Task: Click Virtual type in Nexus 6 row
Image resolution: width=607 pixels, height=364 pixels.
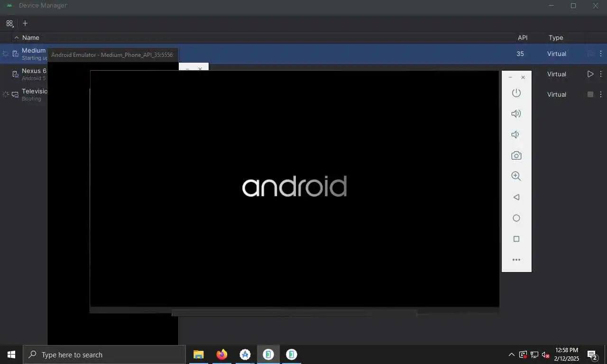Action: (557, 74)
